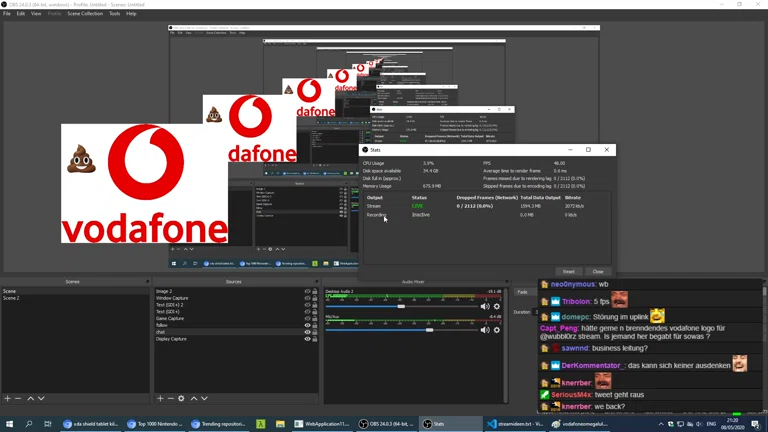Open Windows Start menu
Viewport: 768px width, 432px height.
pos(8,424)
